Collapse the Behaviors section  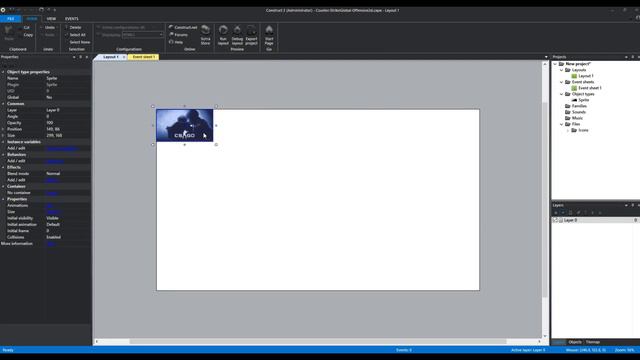pyautogui.click(x=3, y=155)
